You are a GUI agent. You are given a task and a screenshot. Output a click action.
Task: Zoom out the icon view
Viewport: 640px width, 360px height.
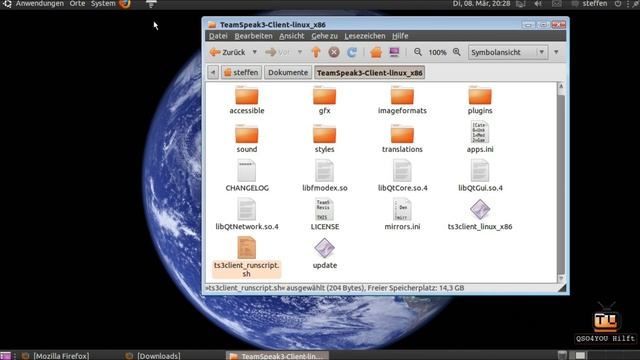(x=418, y=52)
